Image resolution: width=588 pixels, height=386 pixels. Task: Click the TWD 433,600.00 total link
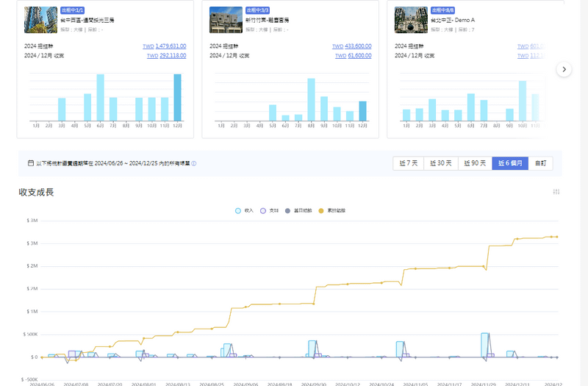point(352,46)
